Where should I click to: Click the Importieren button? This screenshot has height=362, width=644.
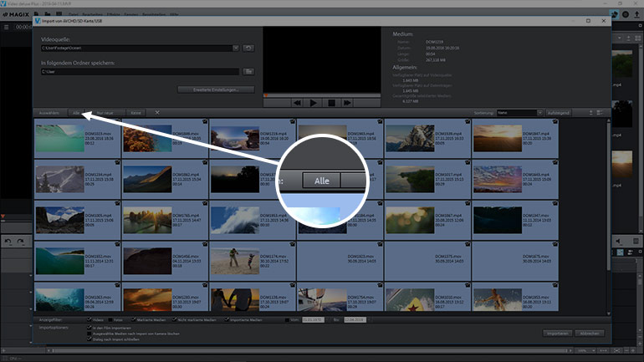[557, 334]
